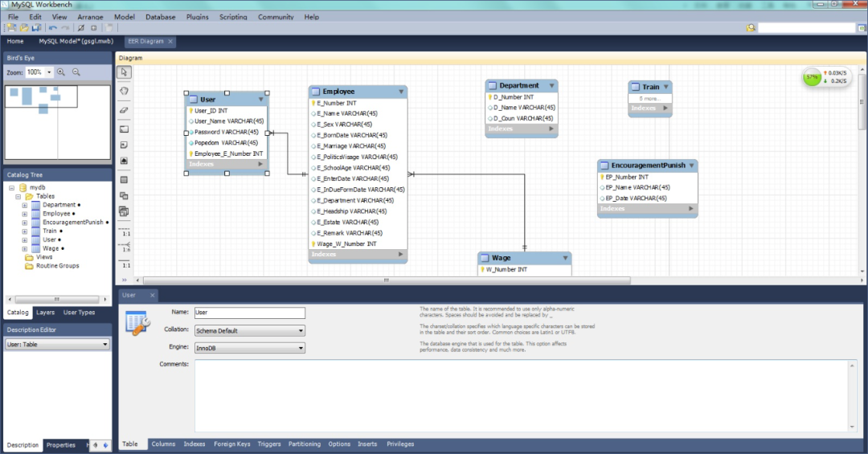Expand the Train table arrow
The width and height of the screenshot is (868, 454).
point(666,87)
